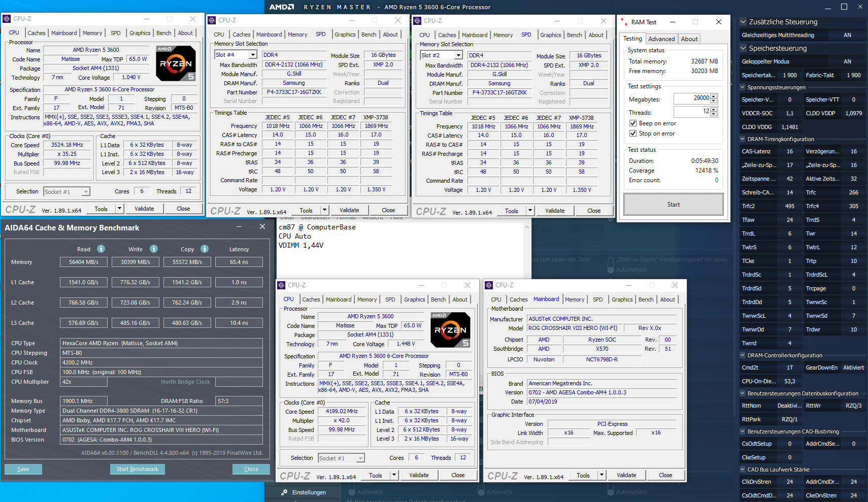Collapse the CAD Bus Laufwerk Stärke section
Viewport: 868px width, 502px height.
tap(743, 470)
